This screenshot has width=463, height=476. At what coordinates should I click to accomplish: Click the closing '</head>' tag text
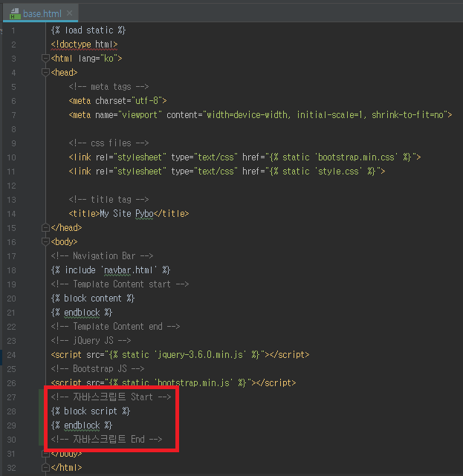(67, 228)
